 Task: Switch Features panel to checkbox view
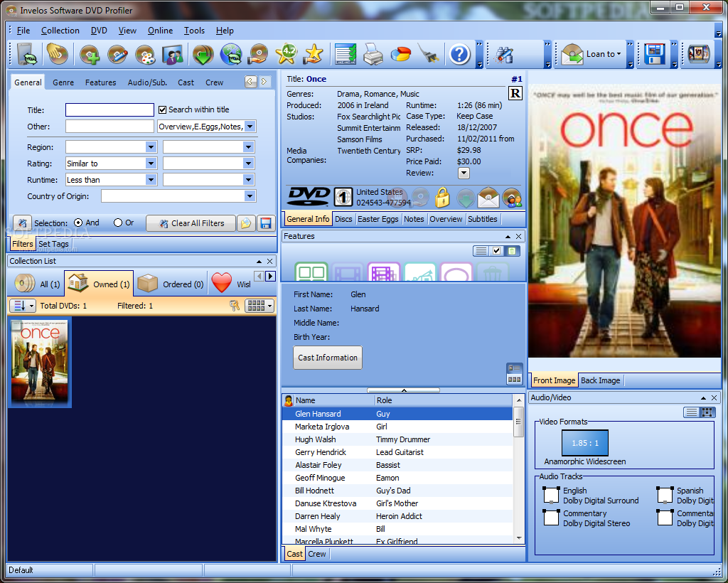[496, 251]
